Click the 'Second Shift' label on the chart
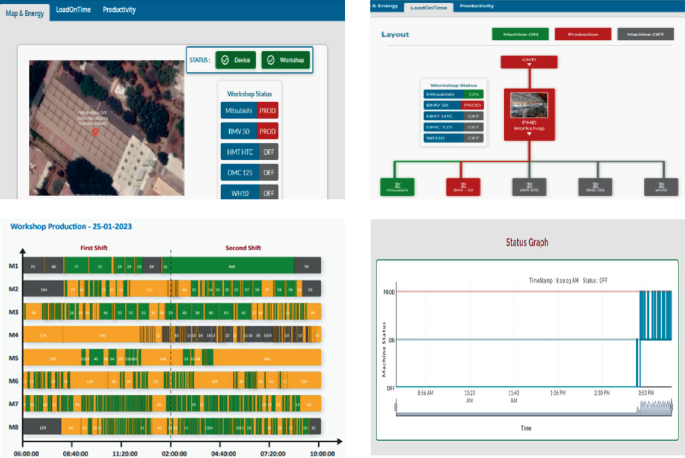The width and height of the screenshot is (685, 458). point(243,248)
